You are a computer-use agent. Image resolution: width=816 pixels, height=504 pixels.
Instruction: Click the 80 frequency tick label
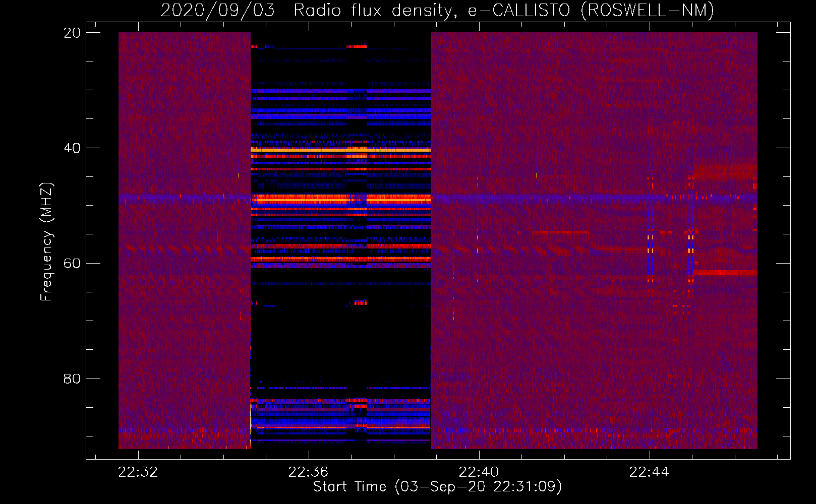[72, 379]
